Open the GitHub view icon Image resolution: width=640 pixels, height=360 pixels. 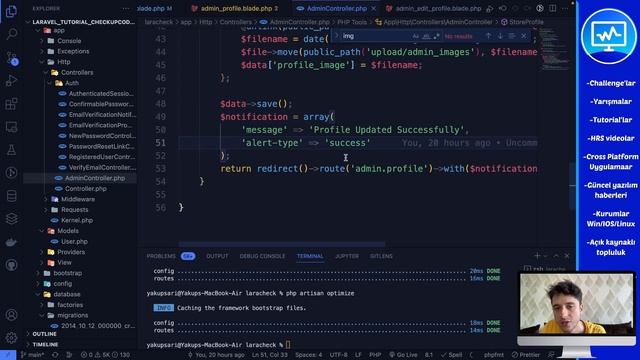[11, 265]
